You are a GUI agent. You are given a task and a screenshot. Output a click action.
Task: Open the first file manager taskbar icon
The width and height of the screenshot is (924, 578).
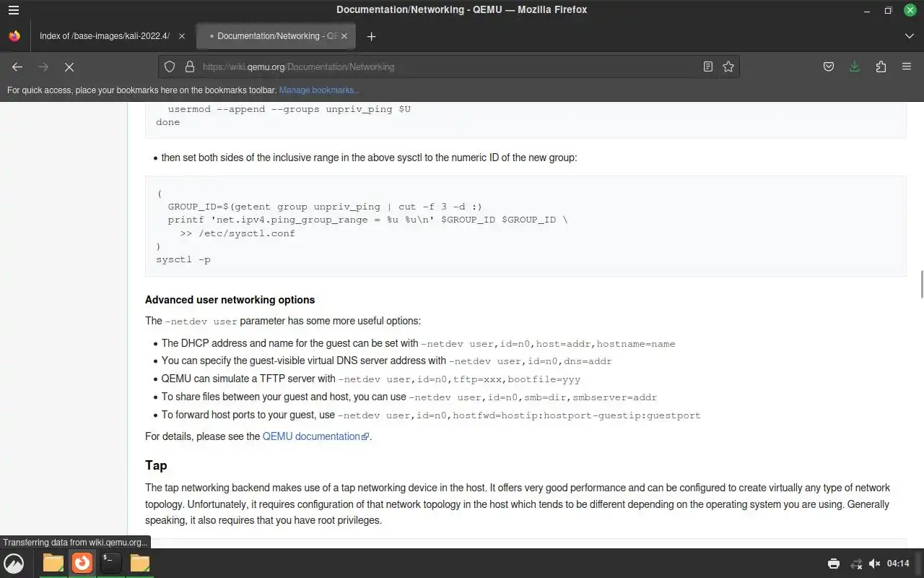[53, 563]
